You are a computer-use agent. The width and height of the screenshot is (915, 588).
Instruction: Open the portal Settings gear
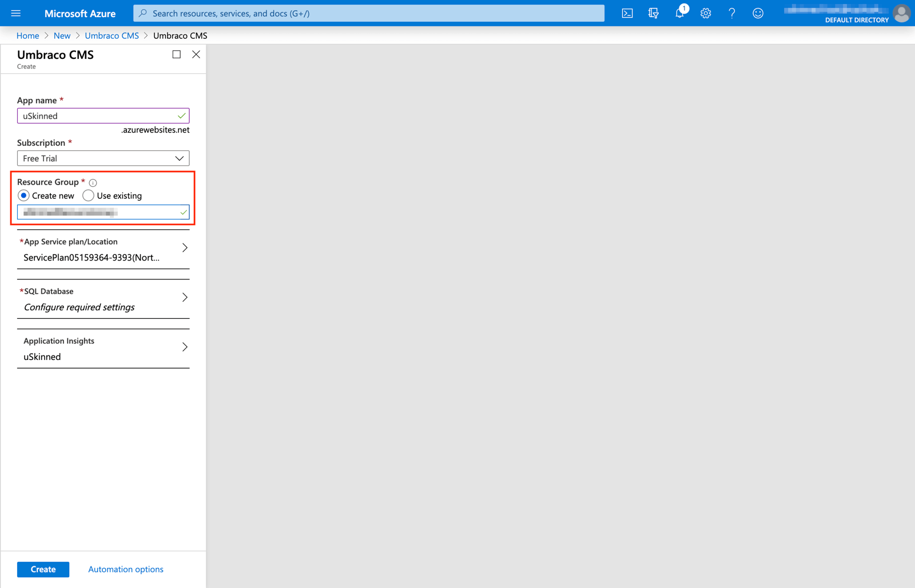706,13
